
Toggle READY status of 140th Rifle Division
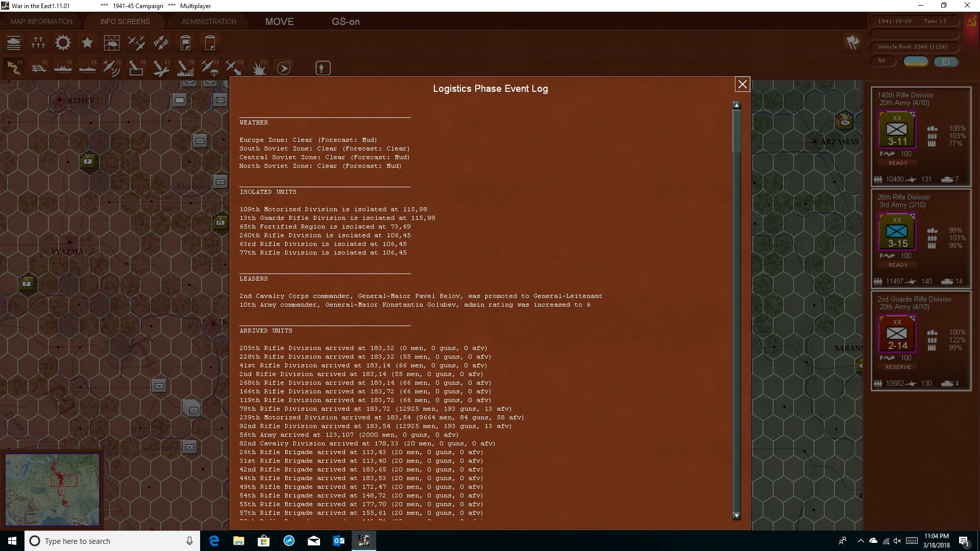(898, 163)
